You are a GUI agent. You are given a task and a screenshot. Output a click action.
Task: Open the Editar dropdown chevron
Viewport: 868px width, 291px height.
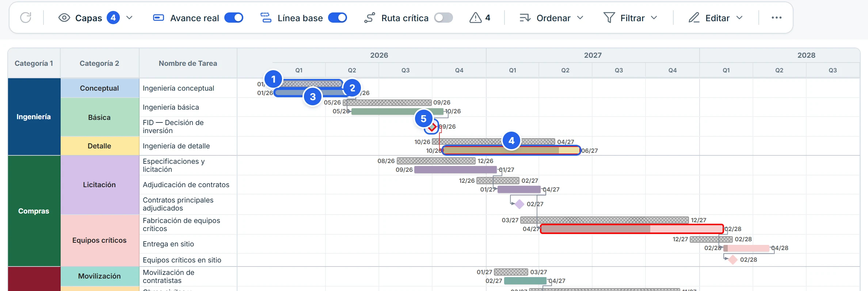pos(739,18)
